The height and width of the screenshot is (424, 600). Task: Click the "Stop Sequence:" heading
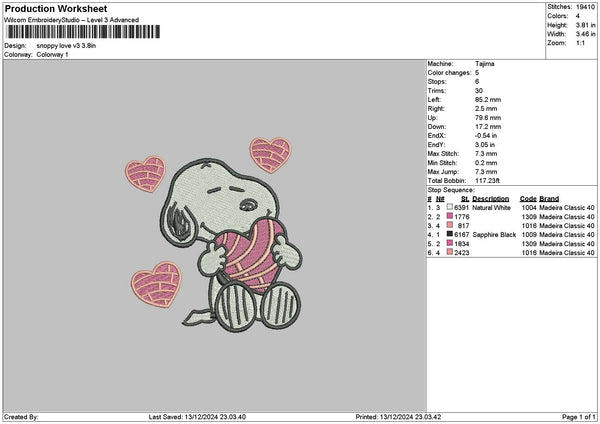click(x=451, y=190)
